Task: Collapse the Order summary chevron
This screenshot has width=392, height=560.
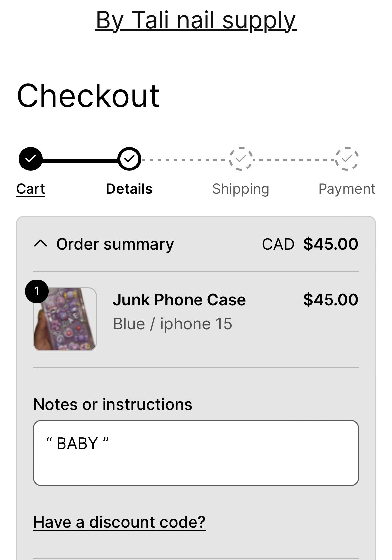Action: pyautogui.click(x=41, y=244)
